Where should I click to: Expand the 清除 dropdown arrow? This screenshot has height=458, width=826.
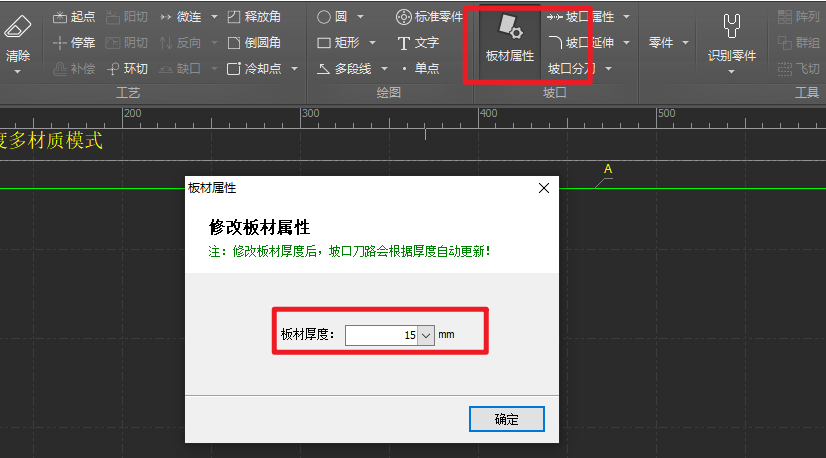[17, 72]
